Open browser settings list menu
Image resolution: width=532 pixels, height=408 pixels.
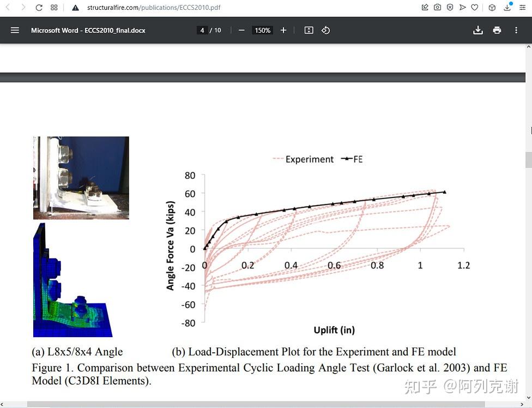pyautogui.click(x=522, y=7)
